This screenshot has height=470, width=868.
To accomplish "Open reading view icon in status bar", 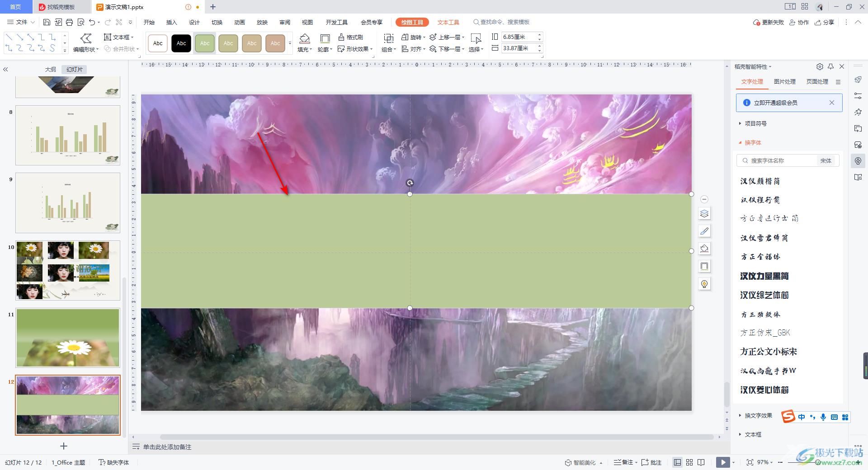I will coord(701,462).
